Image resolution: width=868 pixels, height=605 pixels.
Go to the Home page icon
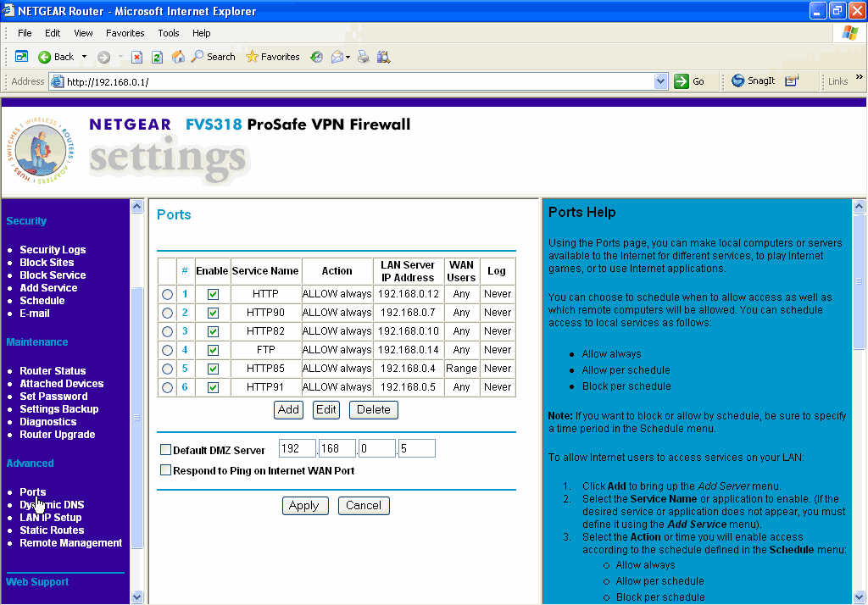coord(178,57)
